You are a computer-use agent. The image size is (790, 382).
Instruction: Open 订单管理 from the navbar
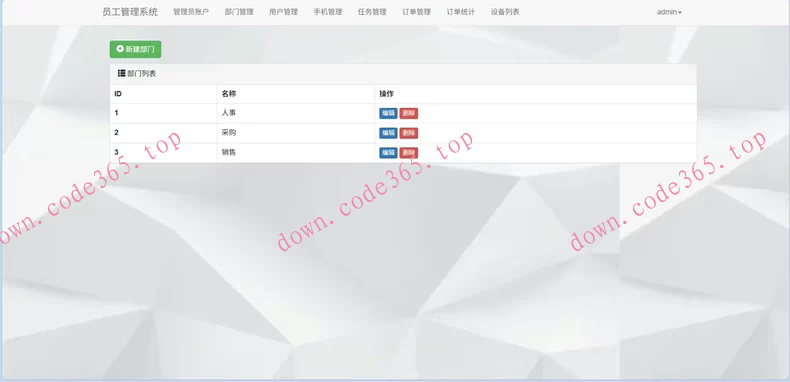[x=417, y=12]
